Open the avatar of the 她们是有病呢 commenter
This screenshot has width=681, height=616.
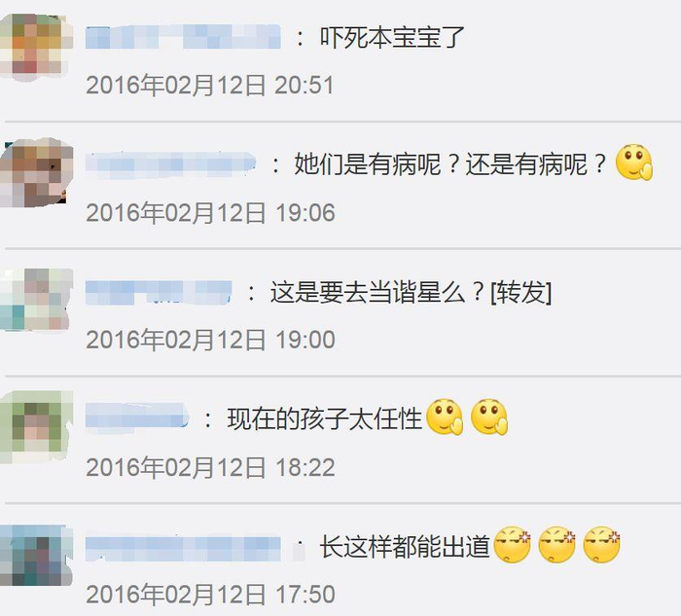point(36,172)
